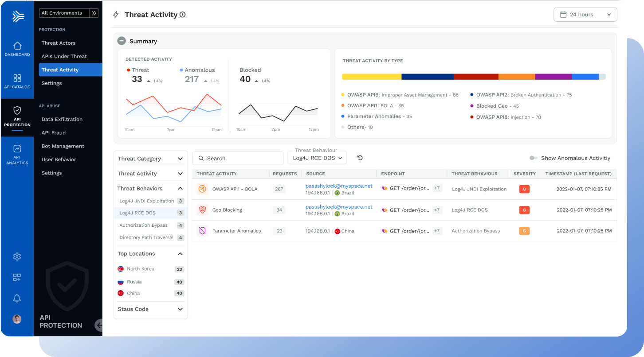Click the reset filter refresh icon
The height and width of the screenshot is (357, 644).
click(x=360, y=158)
